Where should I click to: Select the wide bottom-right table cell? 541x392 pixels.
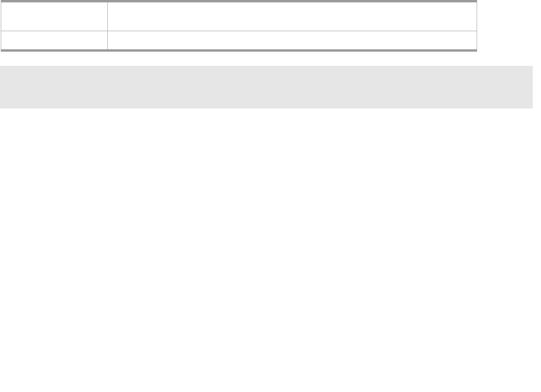point(292,40)
